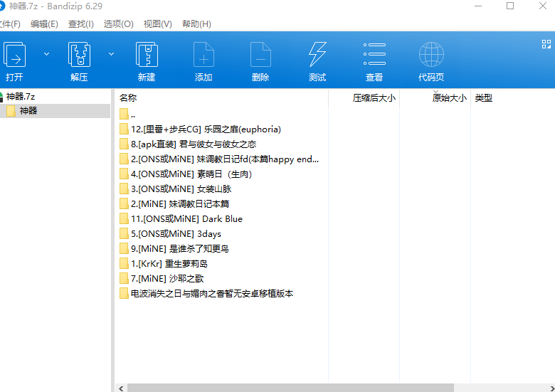Extract files with the 解压 icon
Image resolution: width=555 pixels, height=392 pixels.
click(x=79, y=55)
